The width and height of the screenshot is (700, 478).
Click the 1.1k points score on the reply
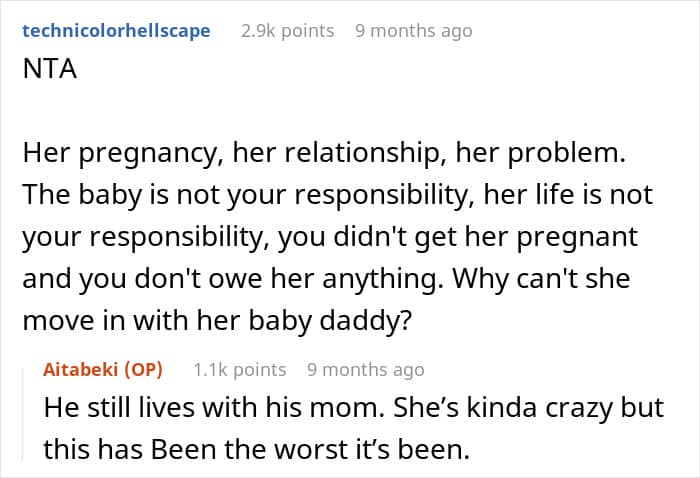[x=240, y=370]
